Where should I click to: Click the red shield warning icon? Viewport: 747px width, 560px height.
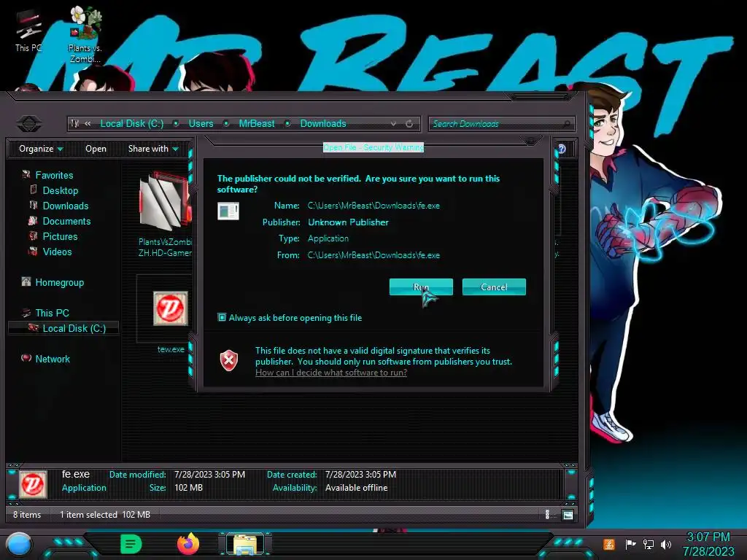(x=229, y=360)
